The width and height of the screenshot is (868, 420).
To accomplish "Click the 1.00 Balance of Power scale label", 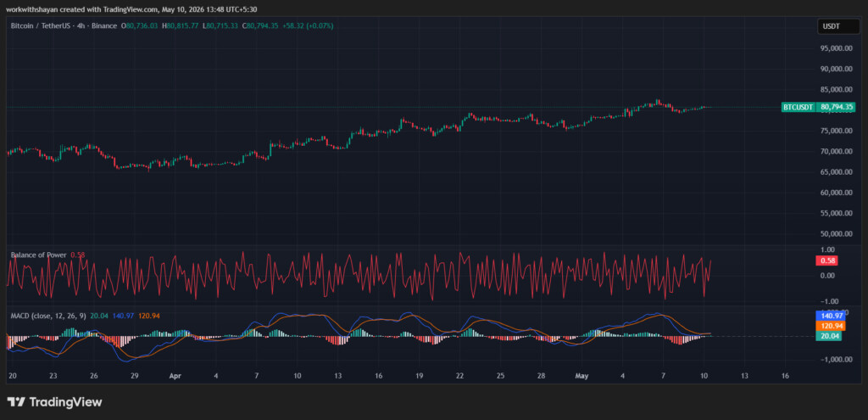I will point(827,250).
